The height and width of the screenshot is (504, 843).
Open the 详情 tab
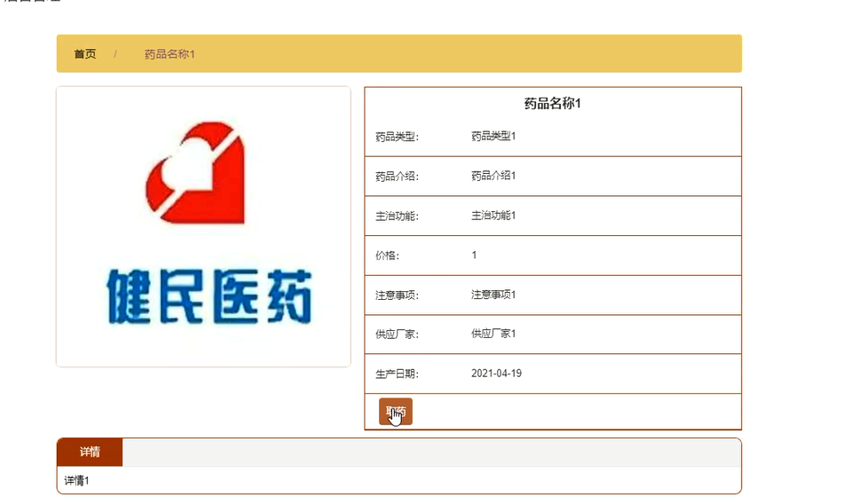(x=90, y=452)
